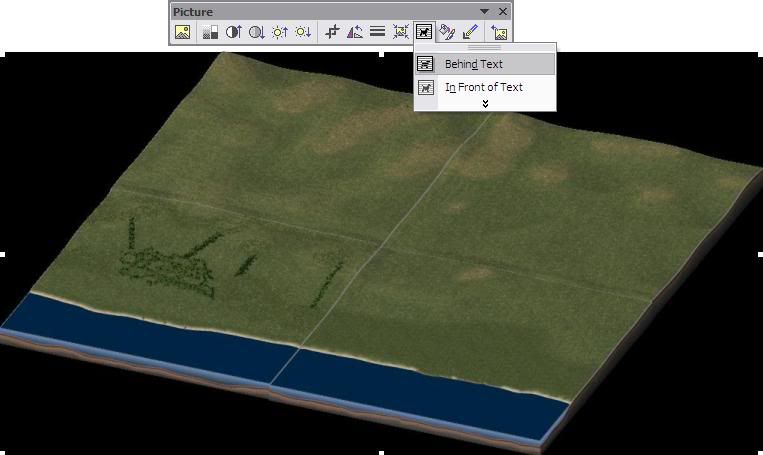Open Picture toolbar options dropdown arrow

point(484,11)
